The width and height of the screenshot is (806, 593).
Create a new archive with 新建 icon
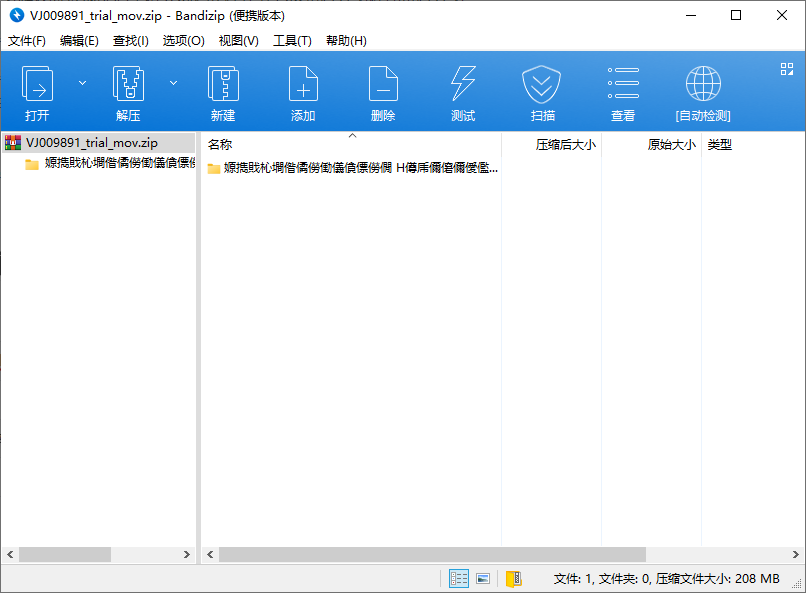(223, 91)
